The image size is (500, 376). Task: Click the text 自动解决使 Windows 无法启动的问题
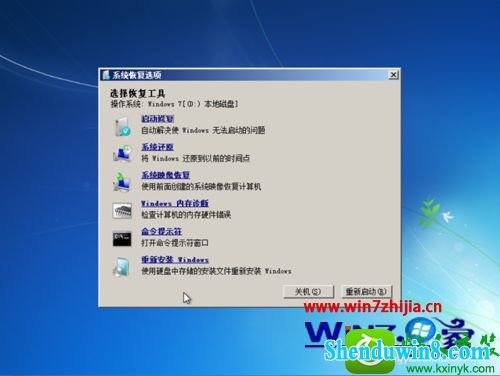(203, 130)
